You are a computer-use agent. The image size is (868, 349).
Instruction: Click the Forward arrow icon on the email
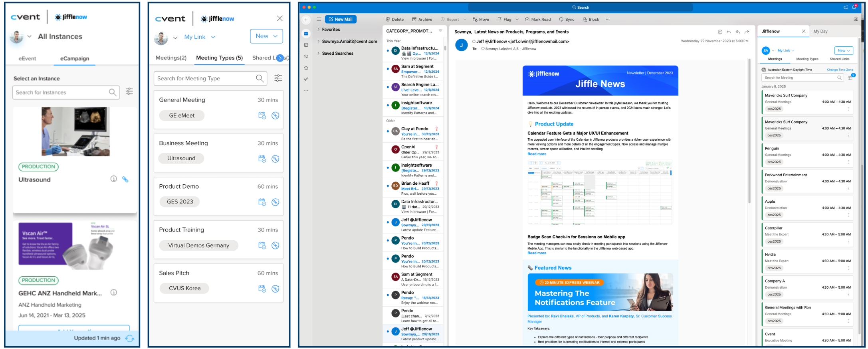pyautogui.click(x=747, y=32)
